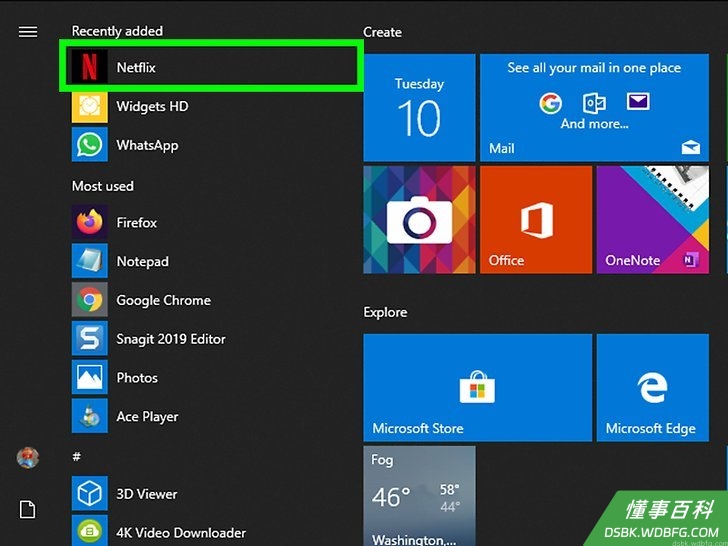Open Photos app icon
Screen dimensions: 728x546
point(90,377)
